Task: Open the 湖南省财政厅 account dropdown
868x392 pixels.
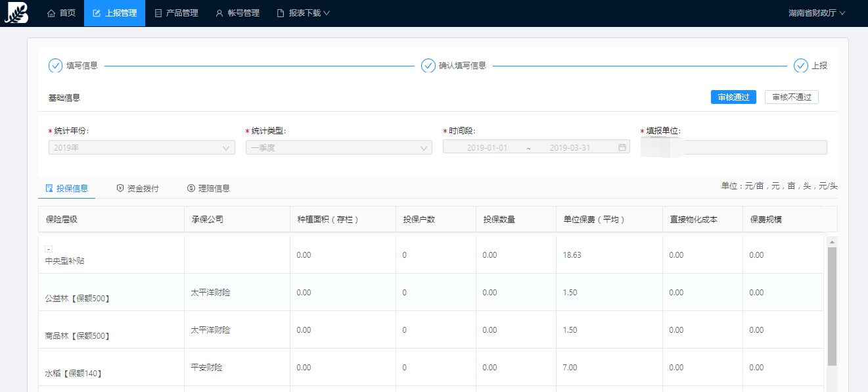Action: pos(817,13)
